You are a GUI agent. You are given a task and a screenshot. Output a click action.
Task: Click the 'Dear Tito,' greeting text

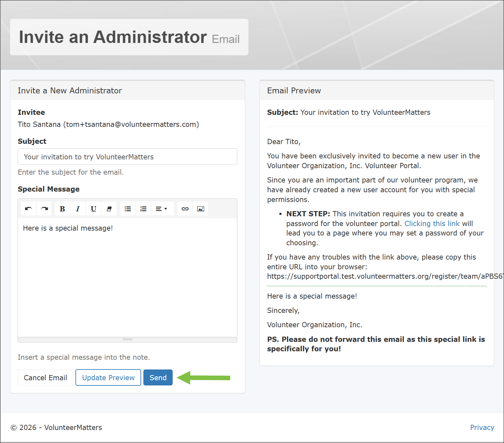tap(284, 142)
